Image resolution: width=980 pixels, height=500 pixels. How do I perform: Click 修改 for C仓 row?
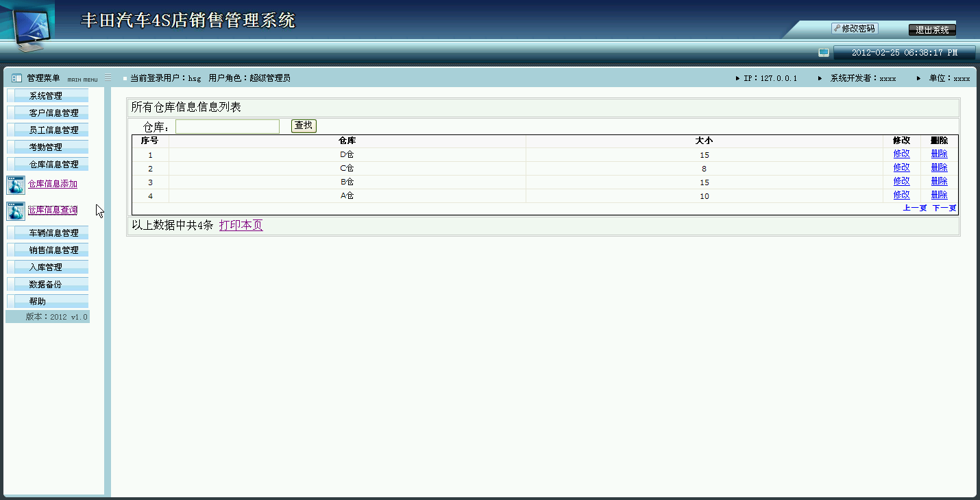901,168
